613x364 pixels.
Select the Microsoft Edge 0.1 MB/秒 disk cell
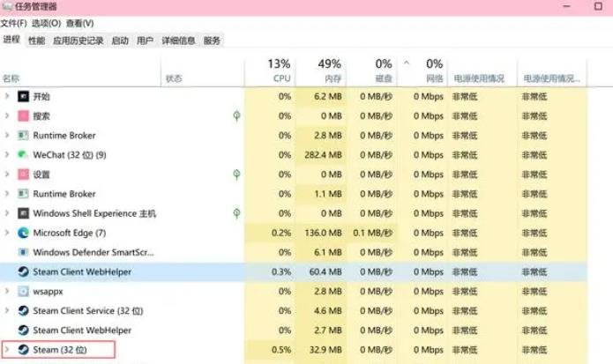pos(372,233)
